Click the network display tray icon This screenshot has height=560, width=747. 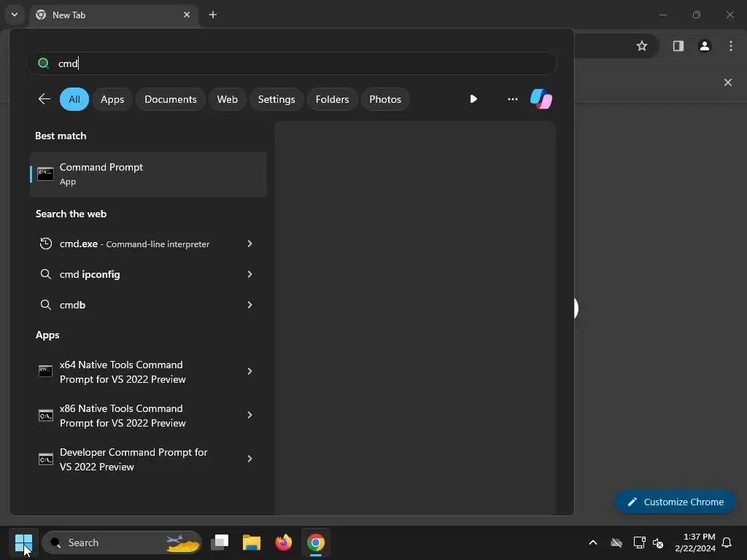(639, 542)
